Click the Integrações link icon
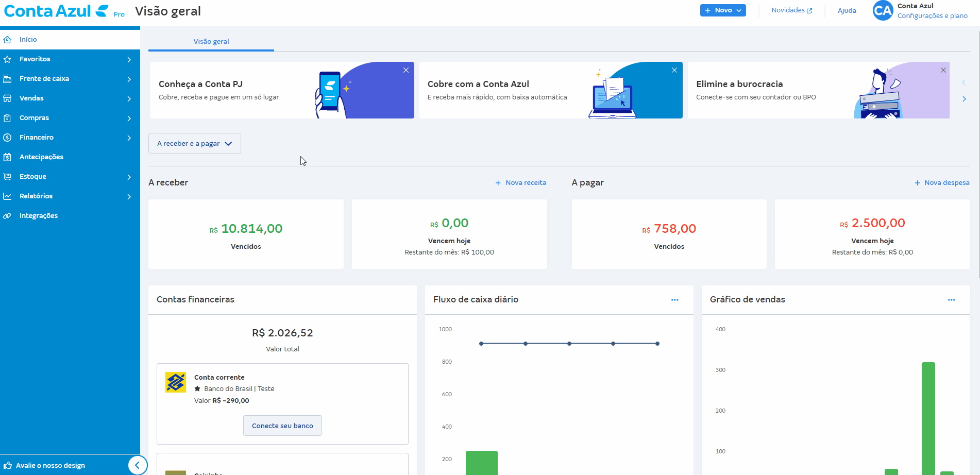The height and width of the screenshot is (475, 980). tap(7, 216)
